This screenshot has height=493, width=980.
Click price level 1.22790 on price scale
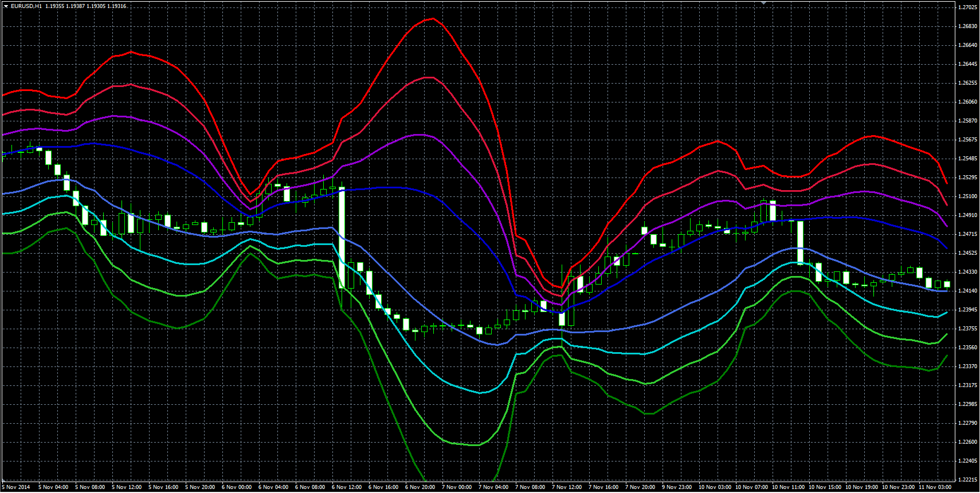click(x=967, y=423)
